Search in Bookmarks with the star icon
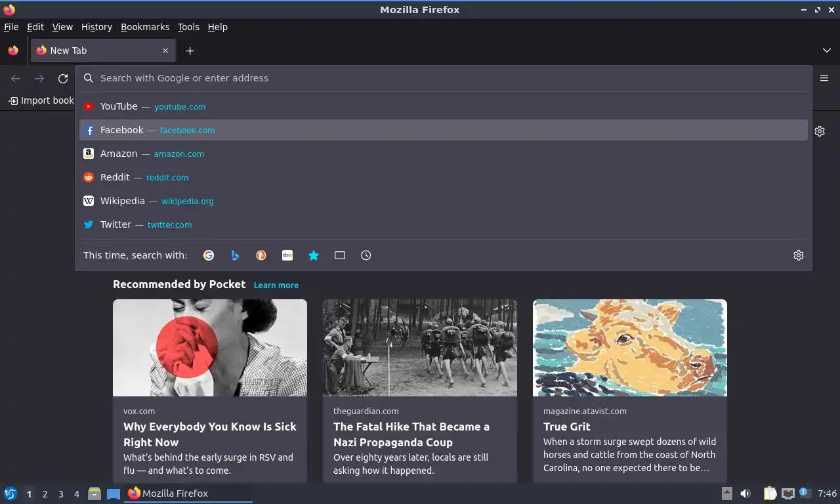The width and height of the screenshot is (840, 504). point(314,255)
